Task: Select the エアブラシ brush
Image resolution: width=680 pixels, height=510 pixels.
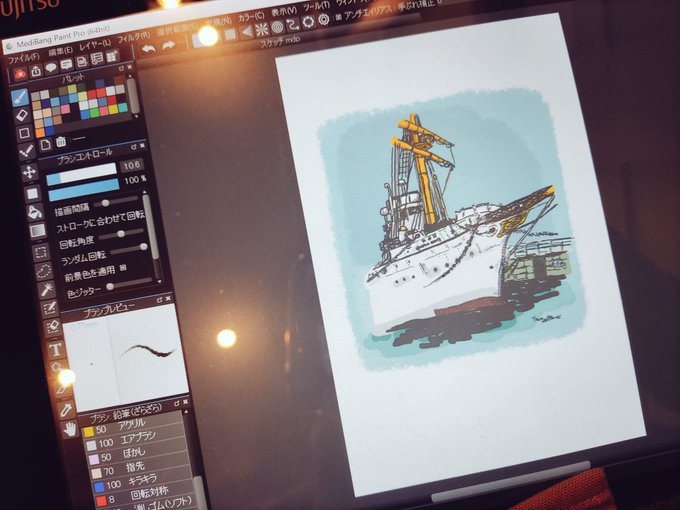Action: pos(135,440)
